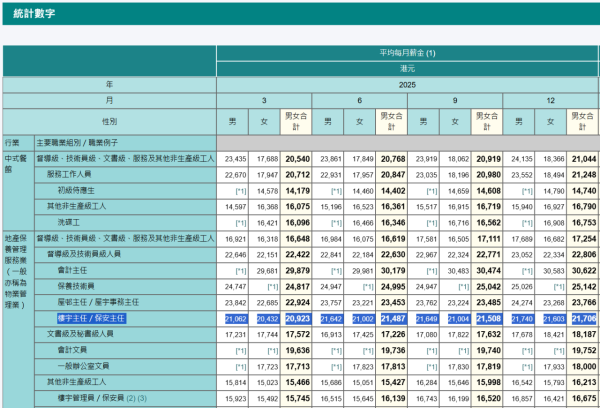Click the 平均每月薪金 (1) column header

pos(407,53)
